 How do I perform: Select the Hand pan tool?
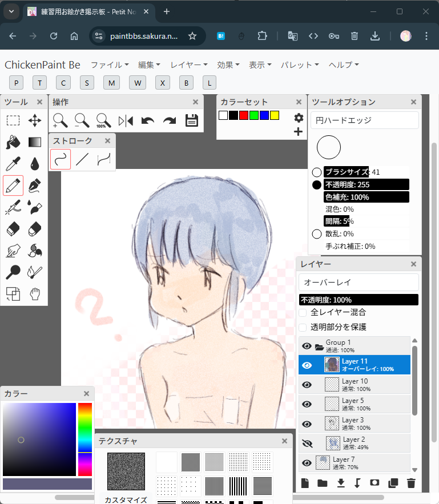(35, 294)
